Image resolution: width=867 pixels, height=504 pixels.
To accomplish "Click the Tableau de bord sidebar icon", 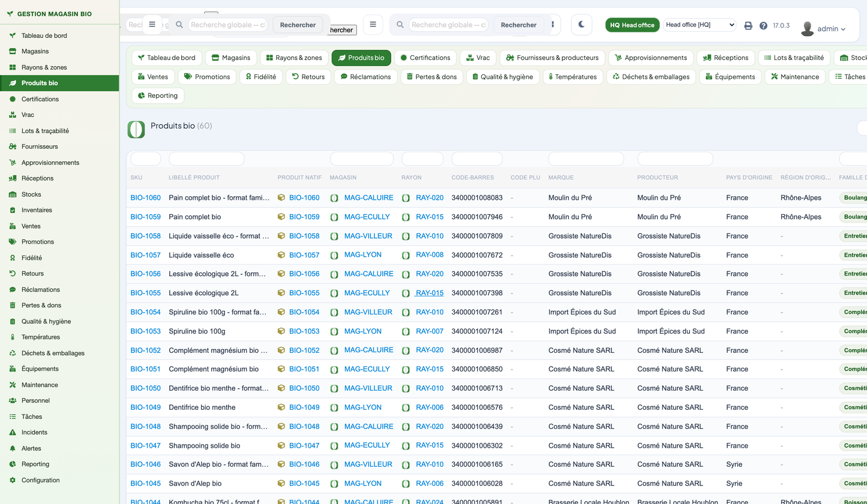I will (x=13, y=35).
